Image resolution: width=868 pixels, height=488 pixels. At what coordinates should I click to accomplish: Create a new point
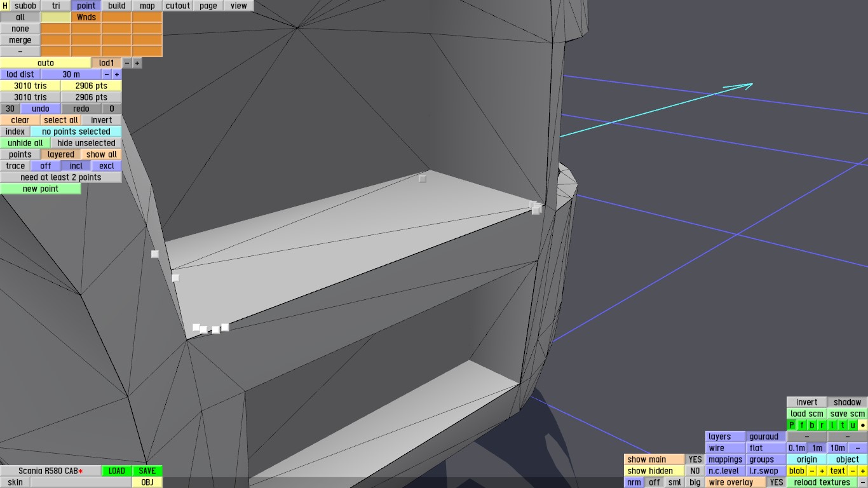(41, 189)
